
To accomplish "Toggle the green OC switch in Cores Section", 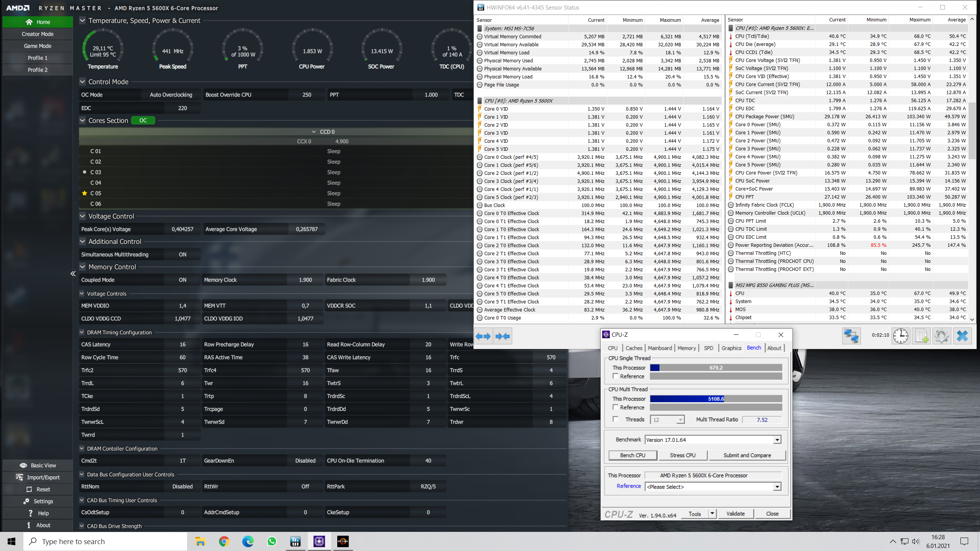I will (143, 121).
